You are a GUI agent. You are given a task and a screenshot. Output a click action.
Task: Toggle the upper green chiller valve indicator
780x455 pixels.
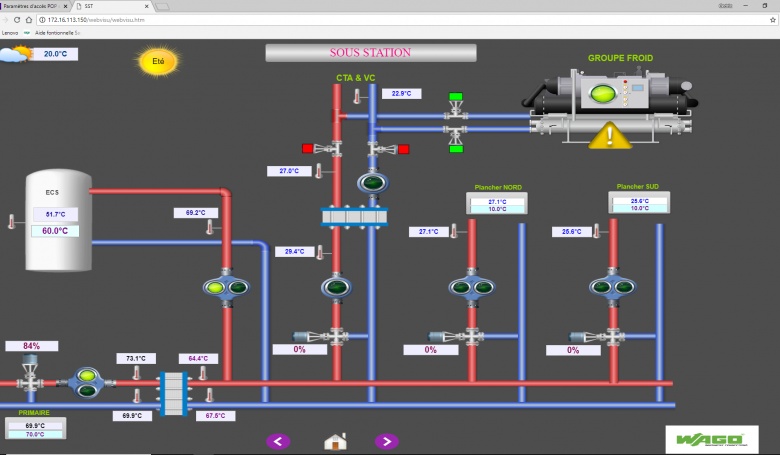pyautogui.click(x=456, y=96)
